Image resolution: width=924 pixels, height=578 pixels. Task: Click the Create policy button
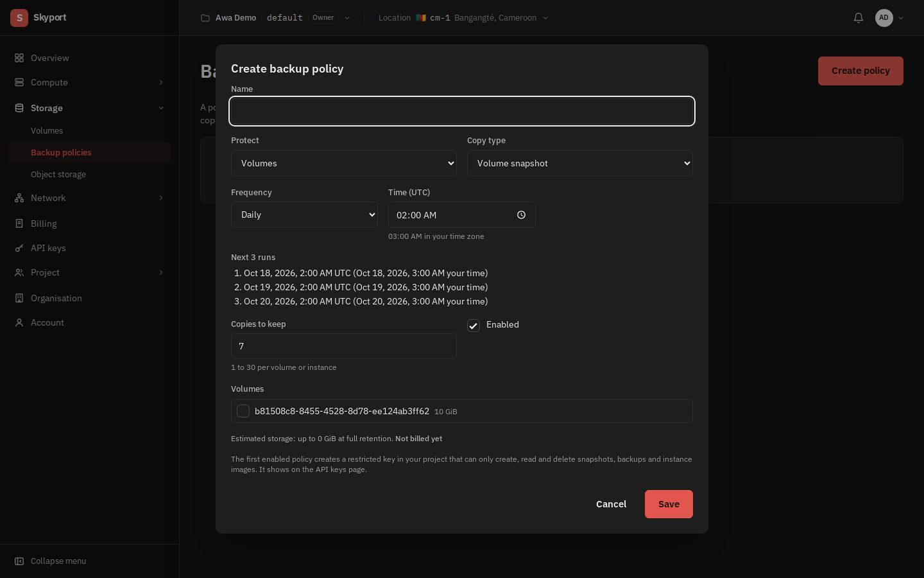[860, 71]
